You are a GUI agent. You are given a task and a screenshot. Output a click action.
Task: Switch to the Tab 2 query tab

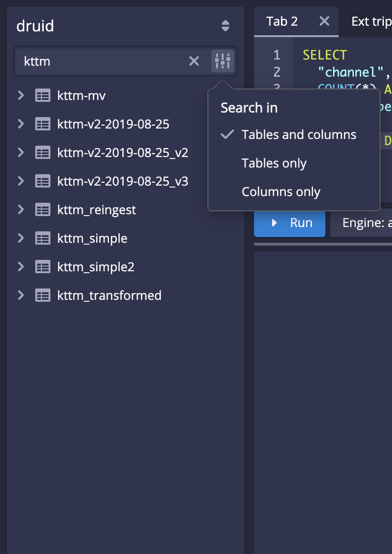(282, 21)
